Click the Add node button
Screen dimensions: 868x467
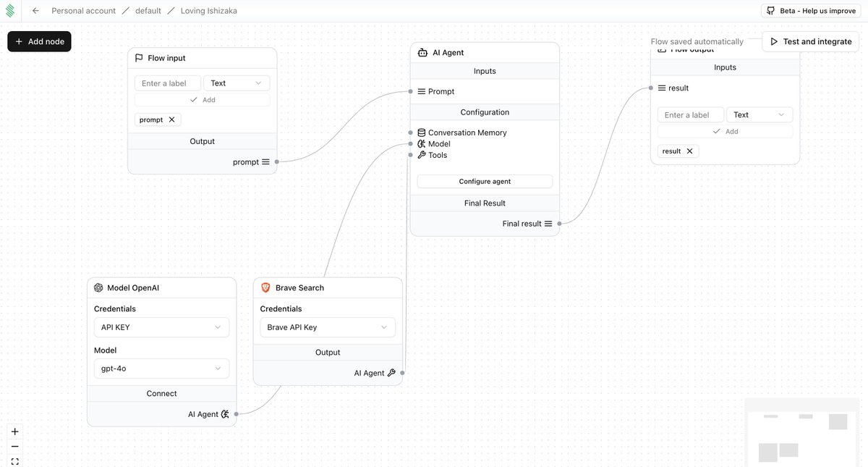(39, 41)
